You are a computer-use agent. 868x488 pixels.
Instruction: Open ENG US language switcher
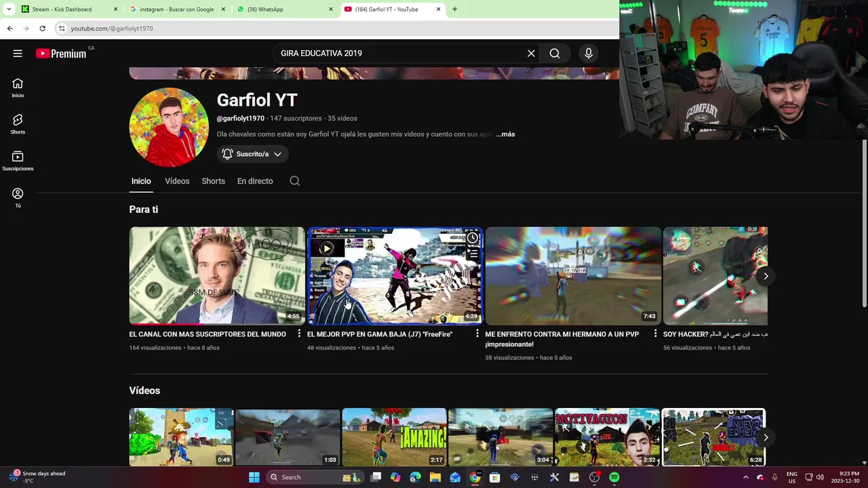click(791, 477)
